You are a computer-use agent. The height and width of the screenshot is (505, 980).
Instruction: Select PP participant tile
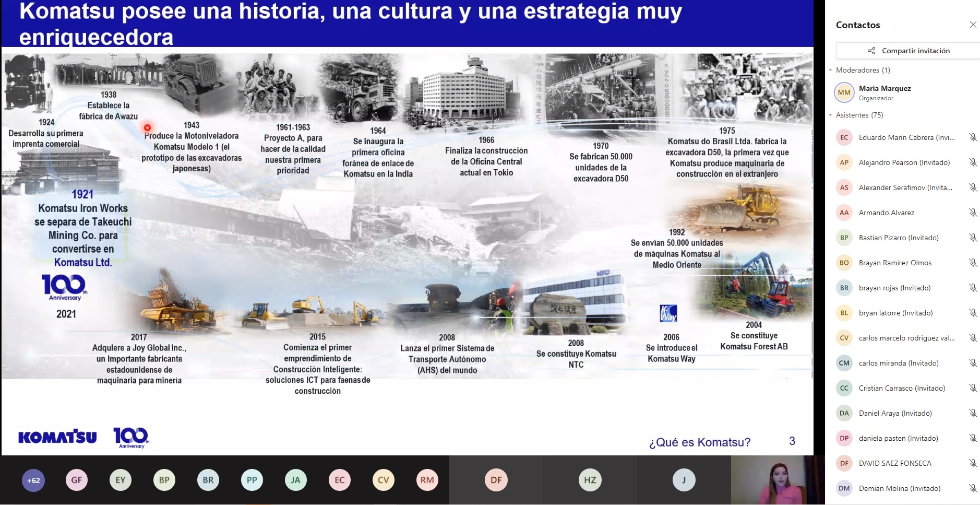[252, 480]
